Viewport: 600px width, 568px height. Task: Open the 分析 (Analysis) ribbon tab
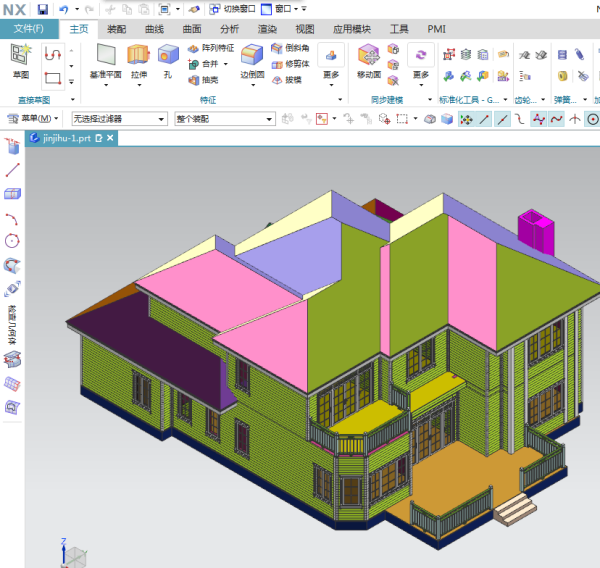[229, 29]
